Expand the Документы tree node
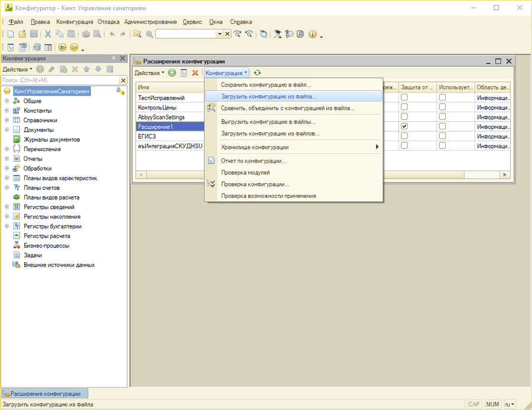The width and height of the screenshot is (532, 410). pos(7,129)
